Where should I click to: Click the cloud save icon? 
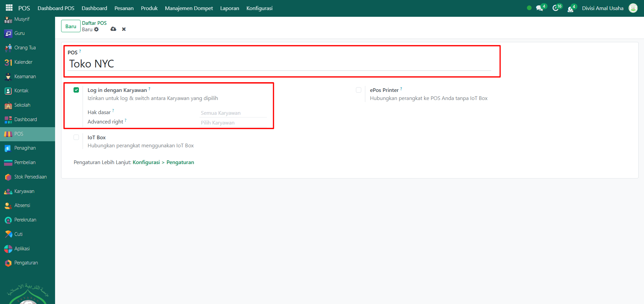113,29
